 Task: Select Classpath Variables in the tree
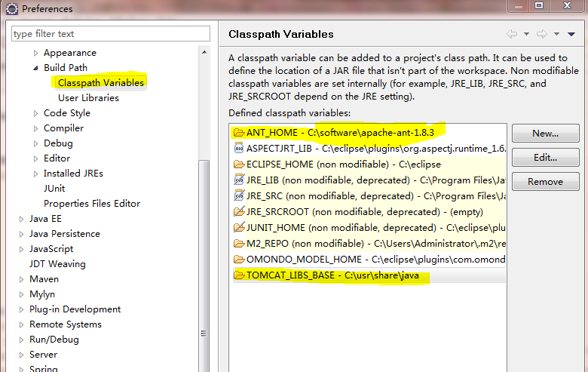click(100, 82)
